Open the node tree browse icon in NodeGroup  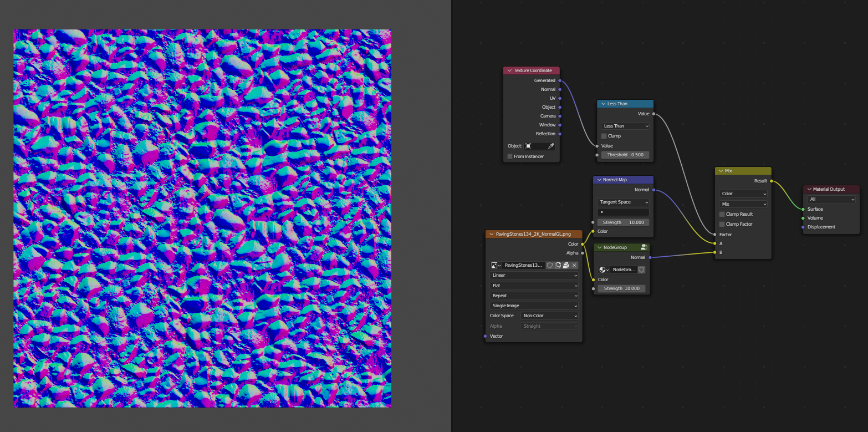(x=604, y=270)
